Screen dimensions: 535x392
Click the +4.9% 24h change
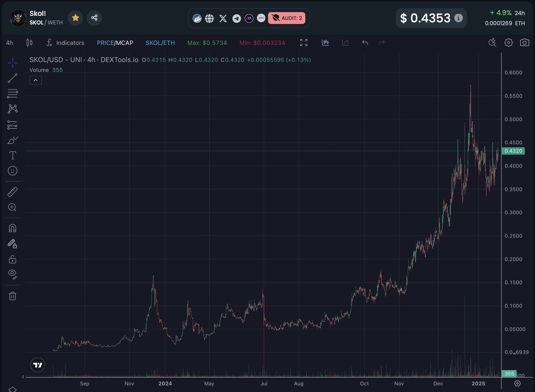(x=507, y=13)
